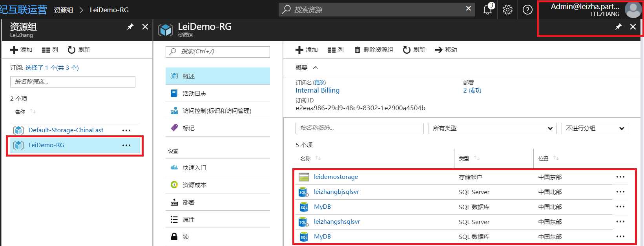Open leizhangshsqlsvr SQL Server
The width and height of the screenshot is (644, 246).
click(x=337, y=222)
